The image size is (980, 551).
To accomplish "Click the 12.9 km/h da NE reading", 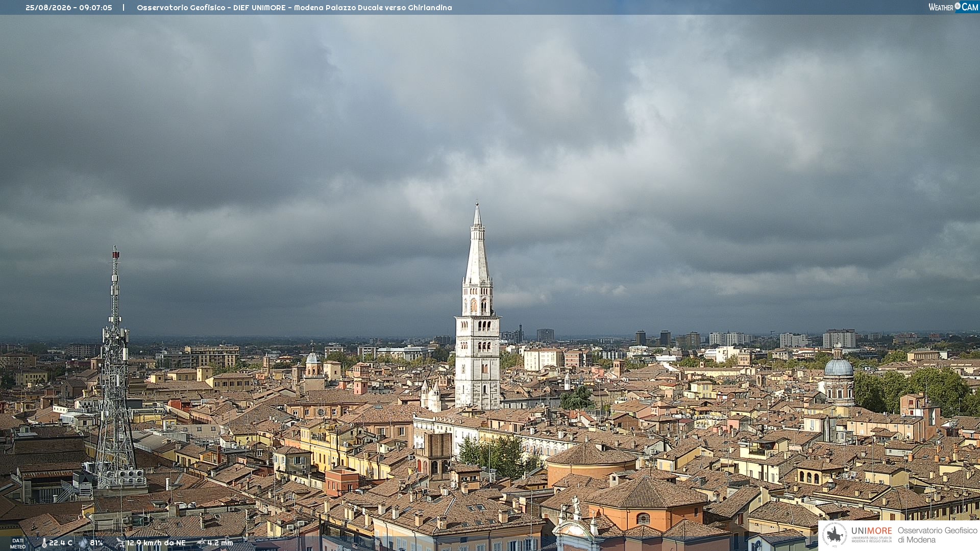I will (156, 543).
